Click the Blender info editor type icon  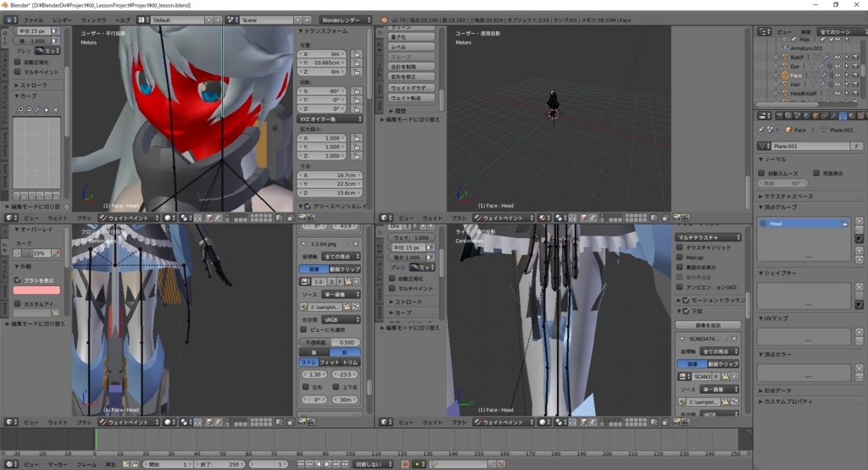pyautogui.click(x=10, y=20)
